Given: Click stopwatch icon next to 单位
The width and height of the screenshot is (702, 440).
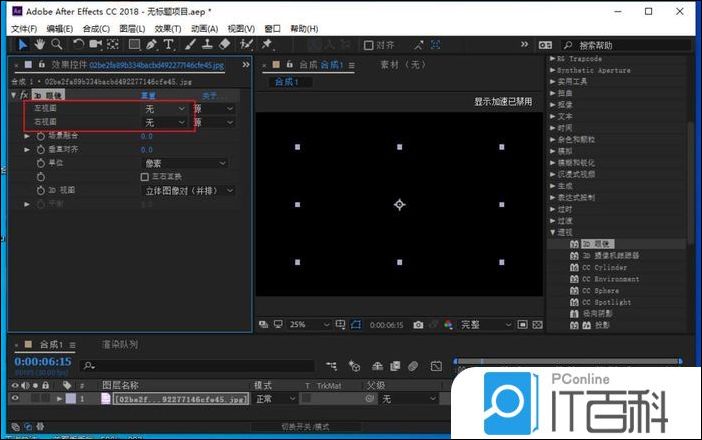Looking at the screenshot, I should point(41,163).
